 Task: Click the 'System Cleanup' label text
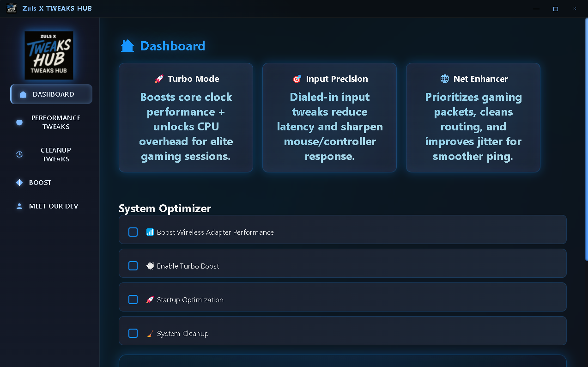point(183,334)
